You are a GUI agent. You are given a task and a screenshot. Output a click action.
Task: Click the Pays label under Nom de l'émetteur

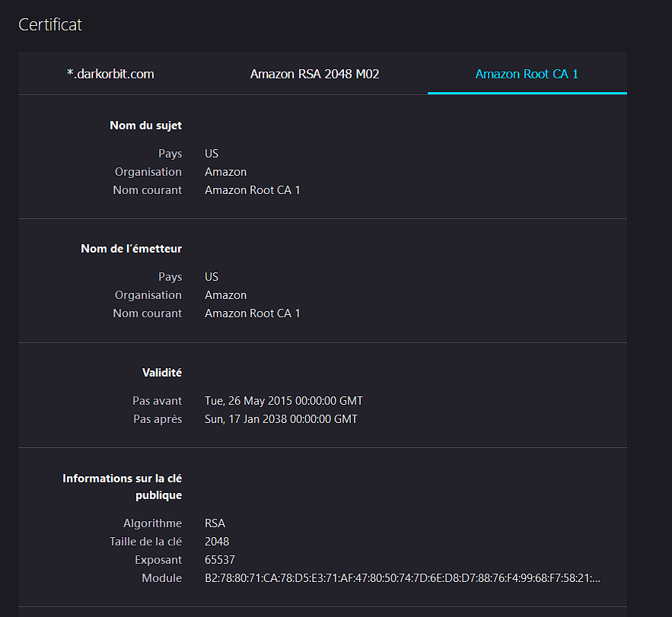click(170, 277)
